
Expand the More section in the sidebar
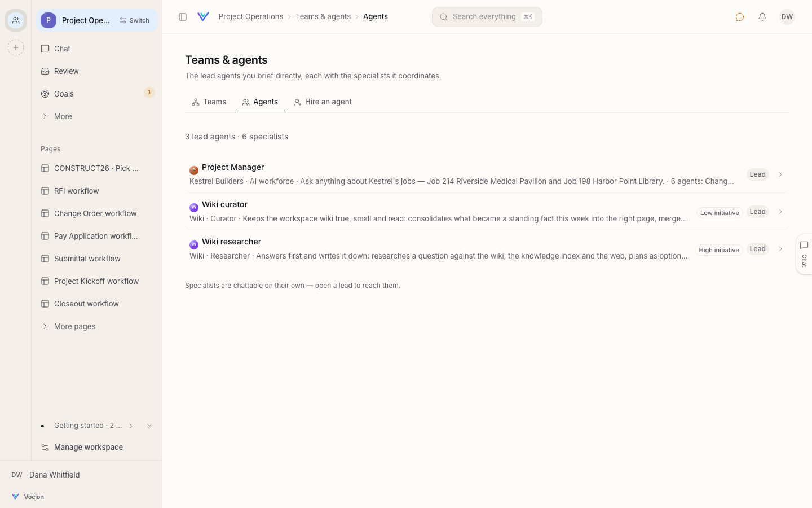point(96,116)
